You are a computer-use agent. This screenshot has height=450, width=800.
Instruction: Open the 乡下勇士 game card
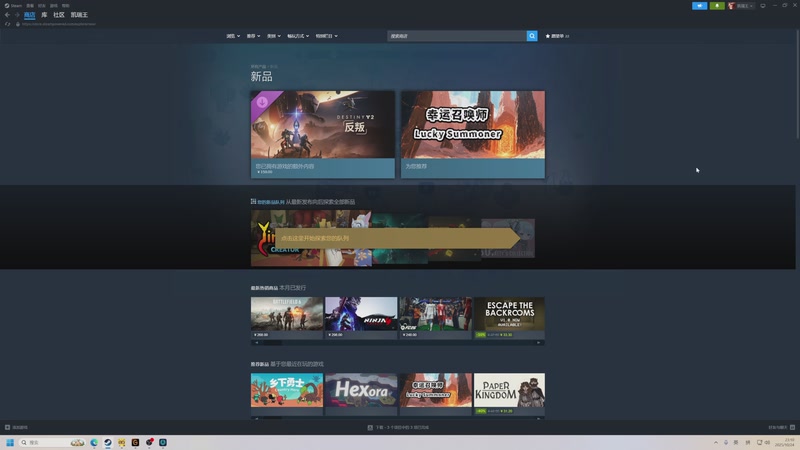[287, 393]
